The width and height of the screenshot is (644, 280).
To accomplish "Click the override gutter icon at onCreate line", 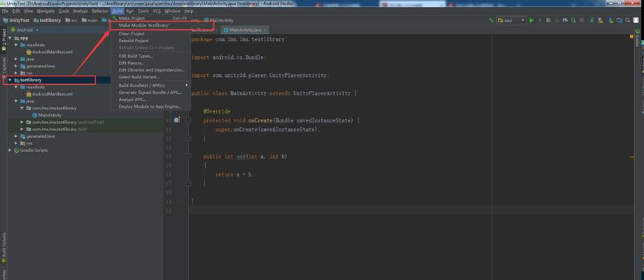I will [176, 120].
